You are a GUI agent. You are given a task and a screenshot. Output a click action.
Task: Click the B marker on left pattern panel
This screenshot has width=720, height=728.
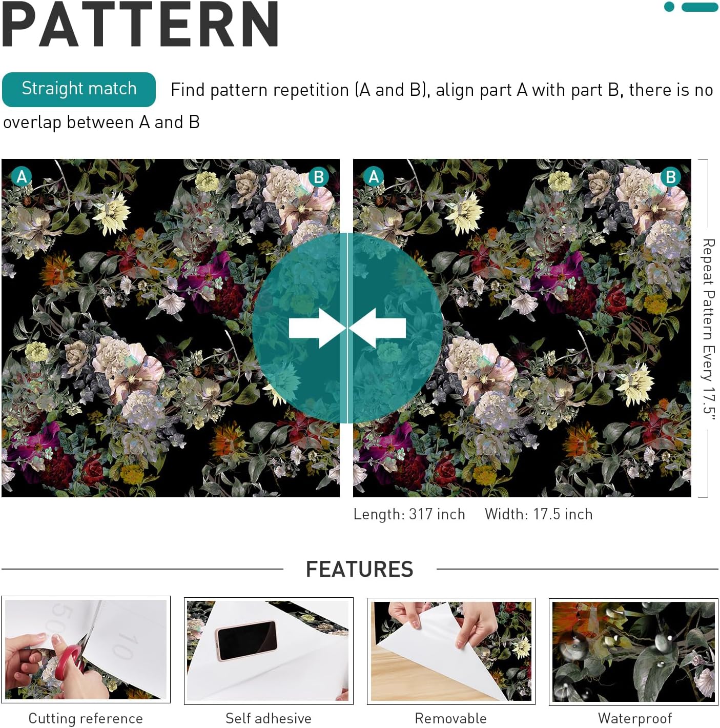coord(318,177)
